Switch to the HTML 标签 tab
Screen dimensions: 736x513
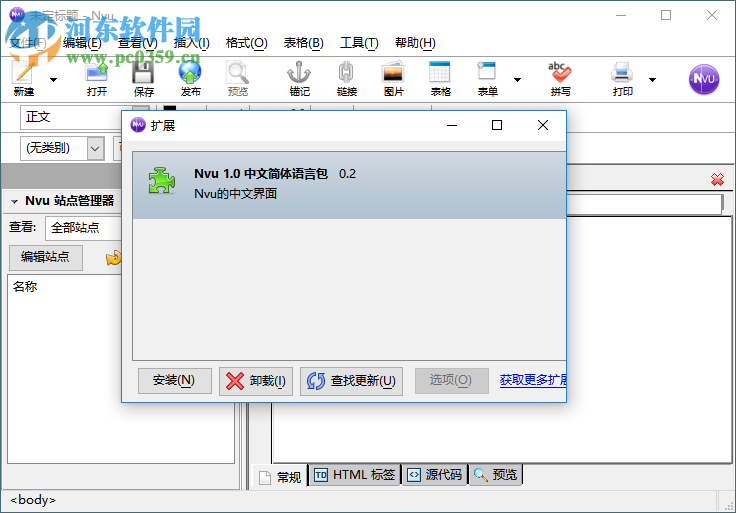(x=354, y=475)
